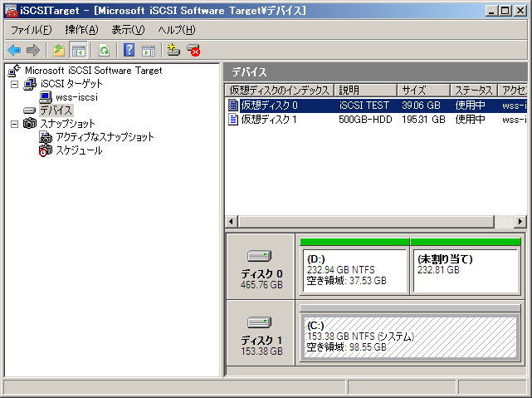Click the 仮想ディスク 1 row icon
This screenshot has width=532, height=398.
(233, 120)
